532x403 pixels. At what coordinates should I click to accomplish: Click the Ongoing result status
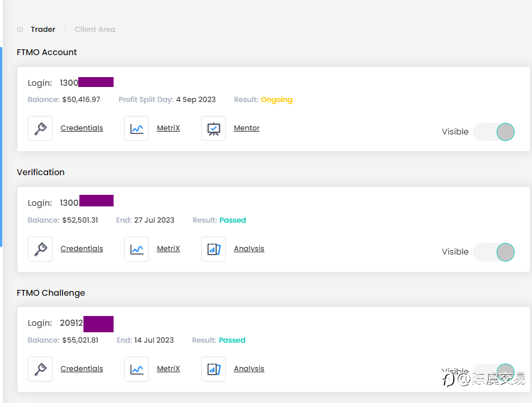(276, 100)
